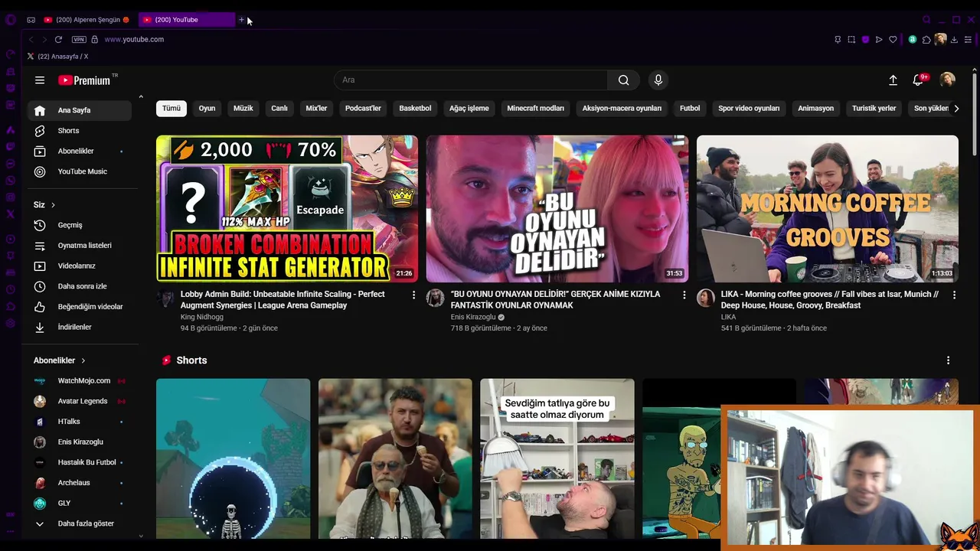Open WatchMojo.com subscription channel
The image size is (980, 551).
pyautogui.click(x=80, y=380)
